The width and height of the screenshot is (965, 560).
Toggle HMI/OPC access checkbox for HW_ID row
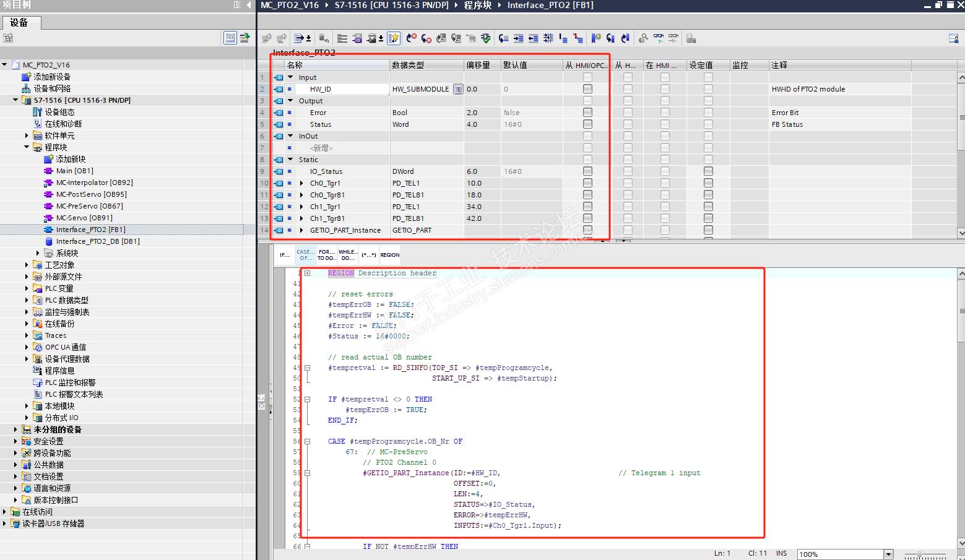[587, 89]
